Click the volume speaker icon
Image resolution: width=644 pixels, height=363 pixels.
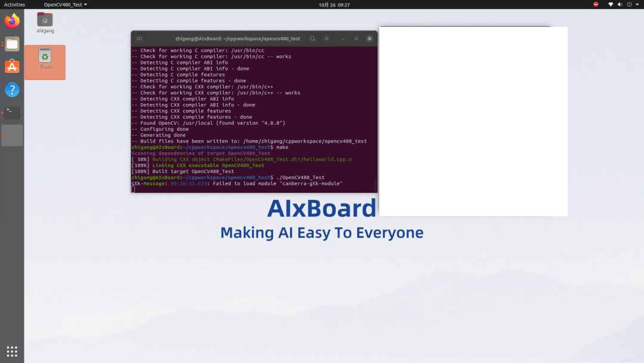tap(620, 5)
